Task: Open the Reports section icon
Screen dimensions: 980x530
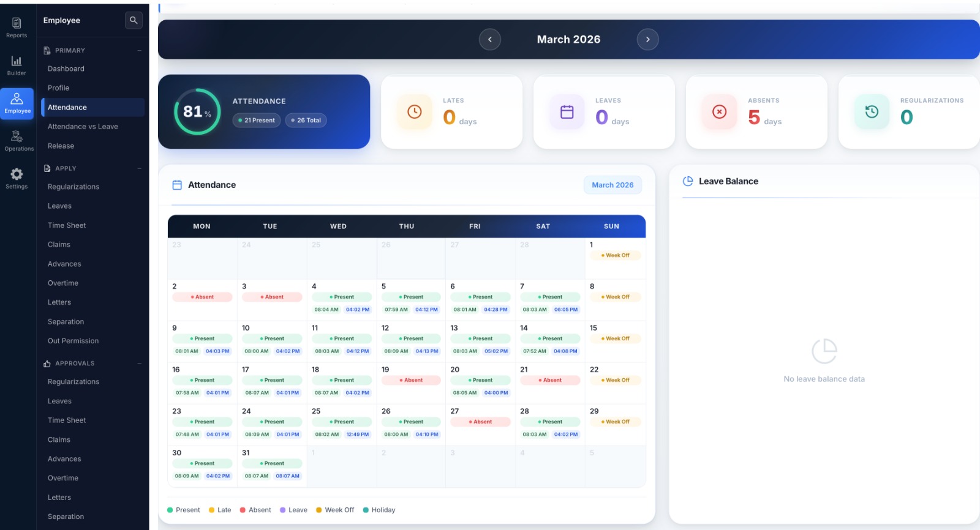Action: tap(17, 23)
